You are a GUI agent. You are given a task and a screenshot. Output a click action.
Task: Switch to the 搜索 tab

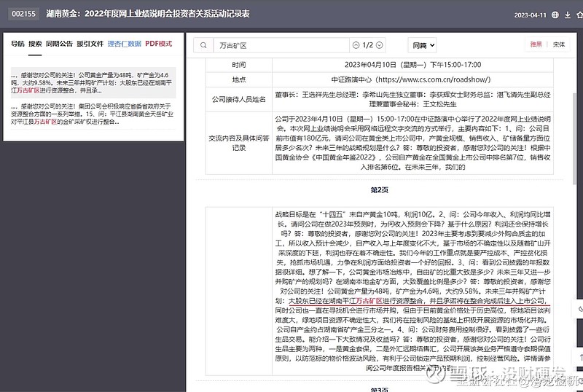coord(35,44)
